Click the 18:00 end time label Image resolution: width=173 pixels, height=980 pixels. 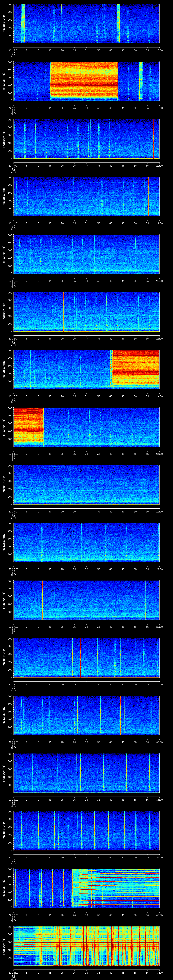pos(159,50)
